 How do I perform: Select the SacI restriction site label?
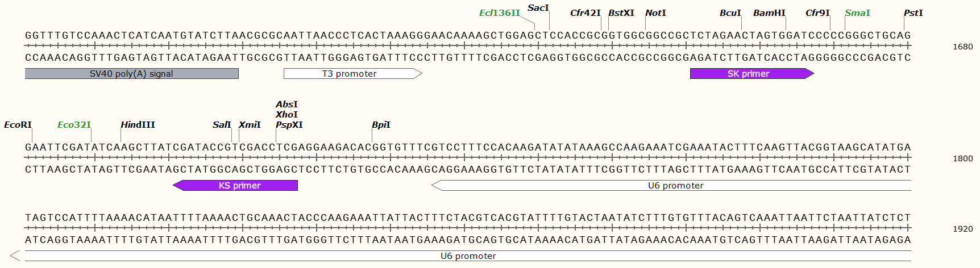click(x=538, y=8)
